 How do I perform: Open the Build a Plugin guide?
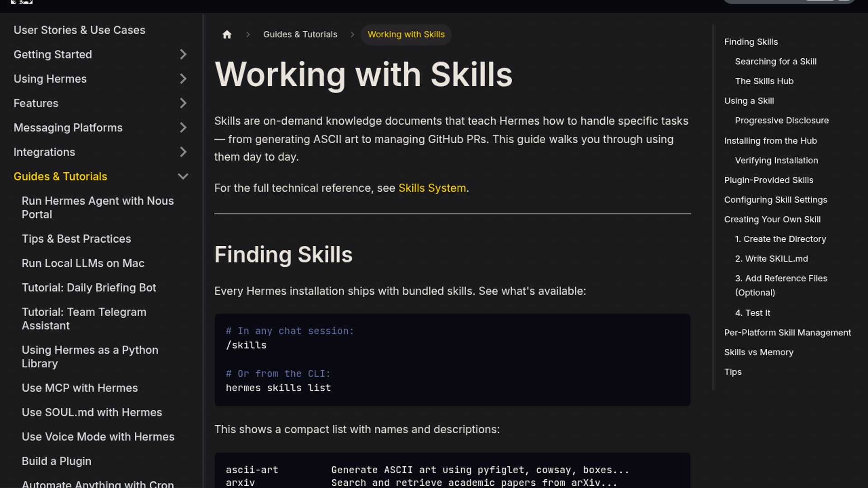click(x=57, y=461)
